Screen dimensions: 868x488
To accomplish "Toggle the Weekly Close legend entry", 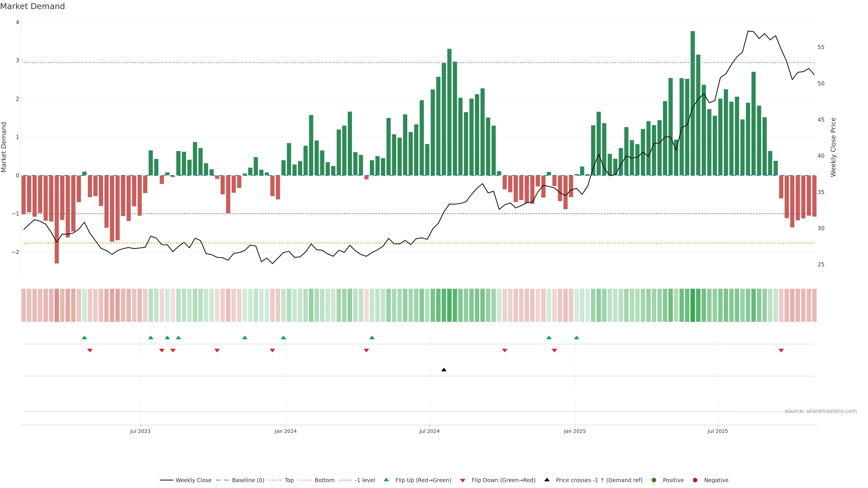I will pyautogui.click(x=193, y=480).
